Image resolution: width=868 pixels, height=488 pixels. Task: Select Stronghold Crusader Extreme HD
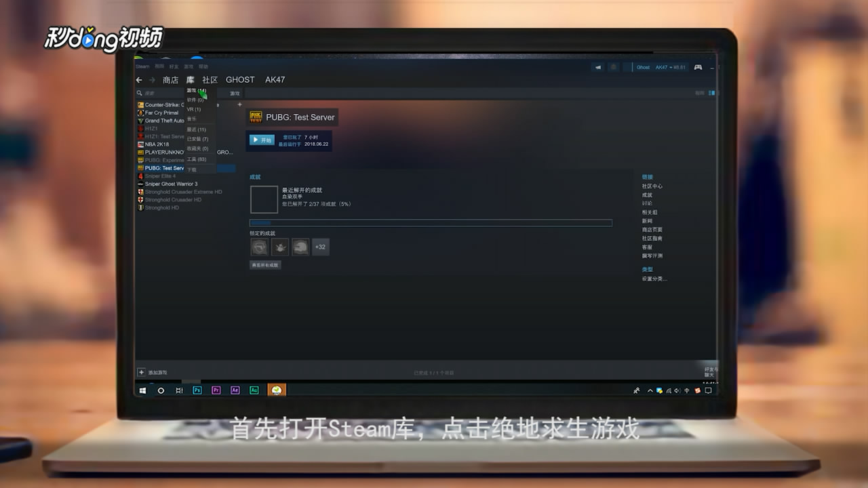(x=180, y=192)
